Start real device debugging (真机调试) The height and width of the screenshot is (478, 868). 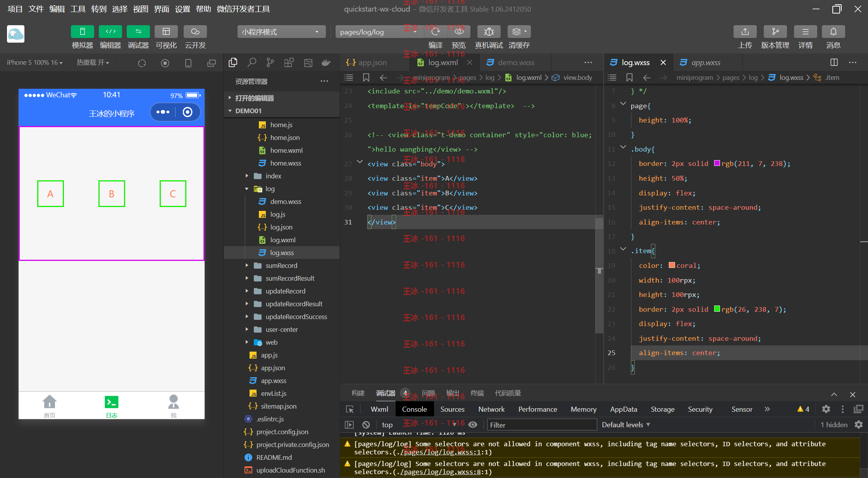point(489,32)
